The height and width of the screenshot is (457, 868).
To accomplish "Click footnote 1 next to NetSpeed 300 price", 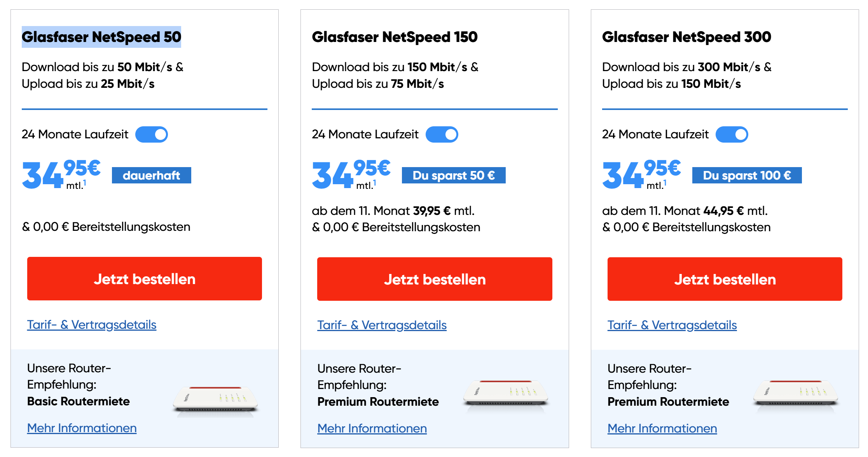I will (x=665, y=182).
